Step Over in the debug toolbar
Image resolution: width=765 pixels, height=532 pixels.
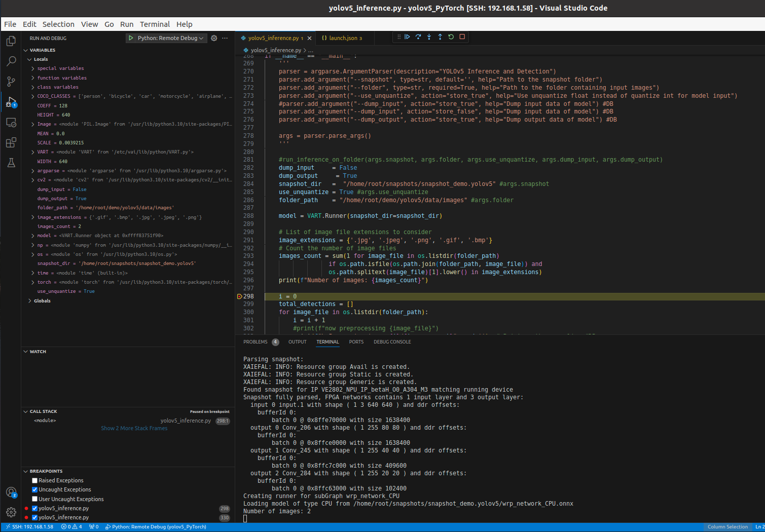[418, 37]
